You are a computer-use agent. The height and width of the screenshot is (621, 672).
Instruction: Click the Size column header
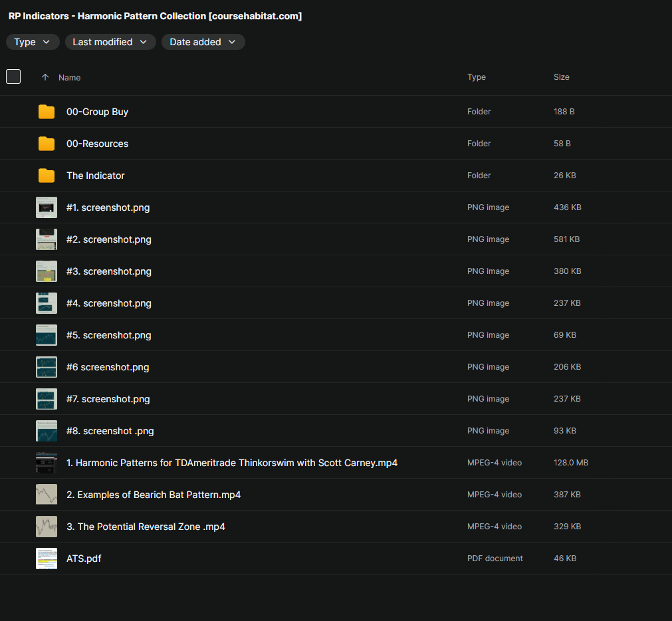pyautogui.click(x=562, y=77)
